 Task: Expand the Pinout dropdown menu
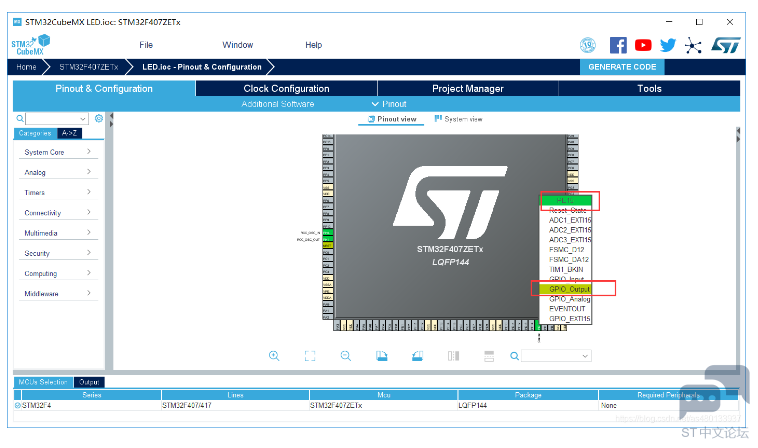pos(389,104)
